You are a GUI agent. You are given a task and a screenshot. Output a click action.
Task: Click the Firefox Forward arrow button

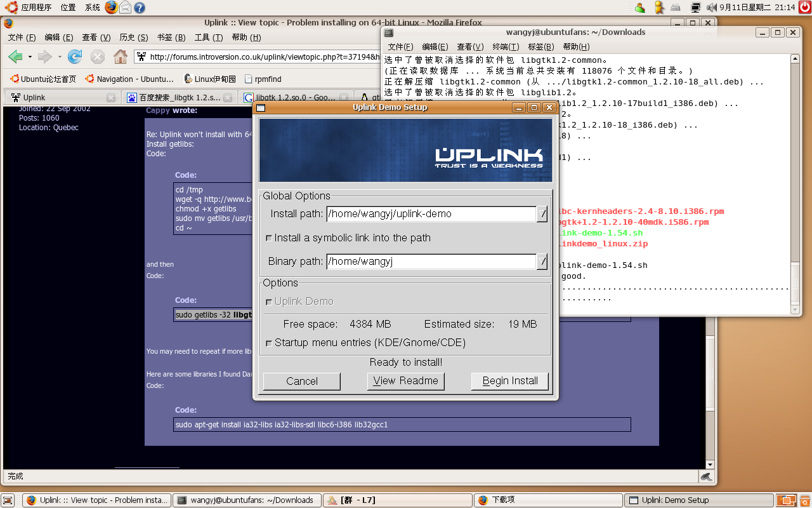(44, 57)
